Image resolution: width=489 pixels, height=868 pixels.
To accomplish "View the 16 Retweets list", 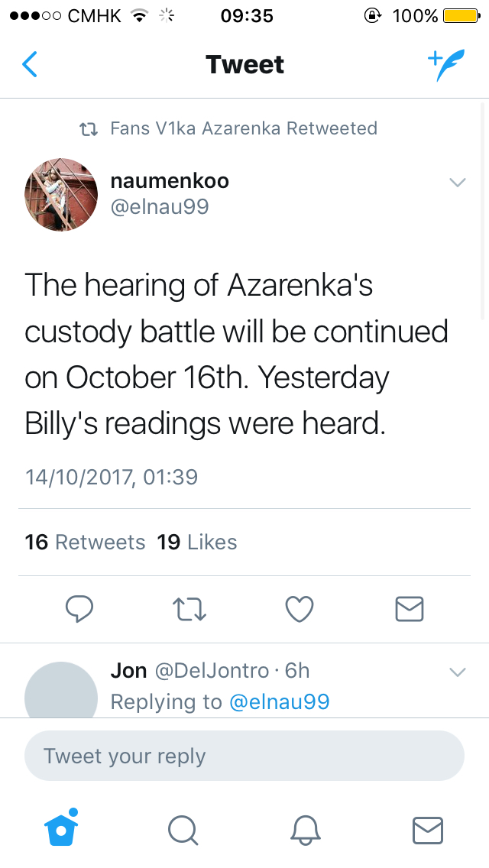I will coord(85,542).
